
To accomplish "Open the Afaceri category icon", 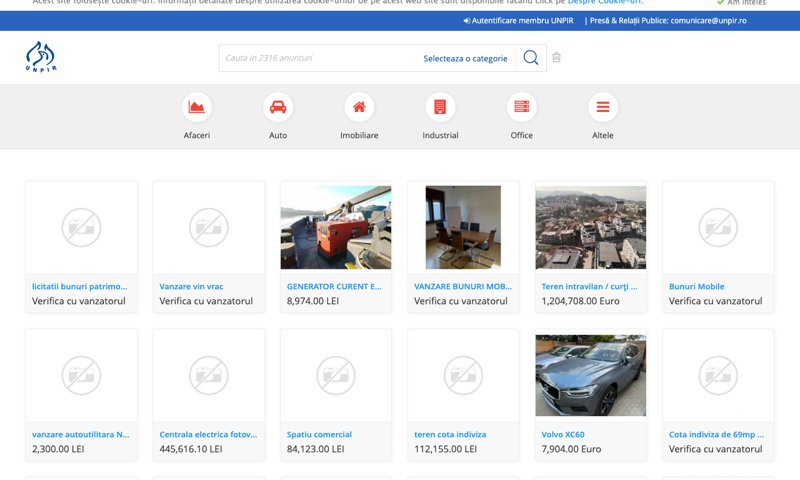I will (x=196, y=107).
